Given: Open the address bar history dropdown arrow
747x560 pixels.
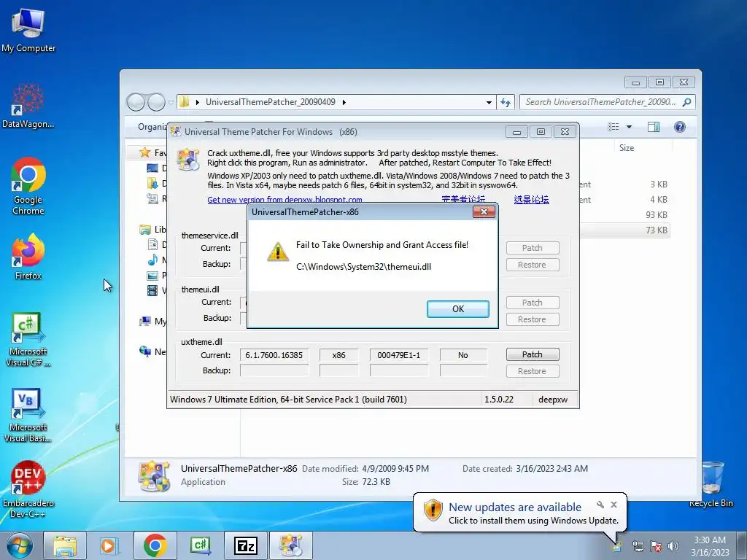Looking at the screenshot, I should click(x=489, y=102).
